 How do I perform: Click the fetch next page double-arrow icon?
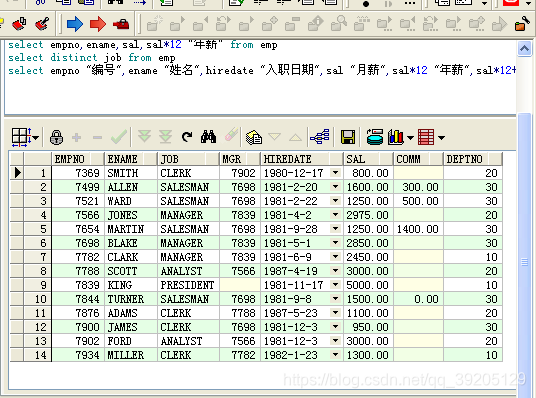144,136
